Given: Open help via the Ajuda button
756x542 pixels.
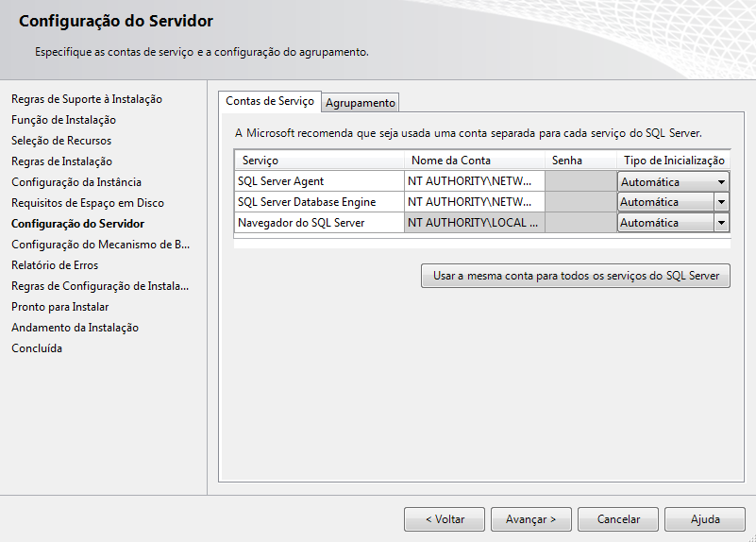Looking at the screenshot, I should click(x=705, y=519).
